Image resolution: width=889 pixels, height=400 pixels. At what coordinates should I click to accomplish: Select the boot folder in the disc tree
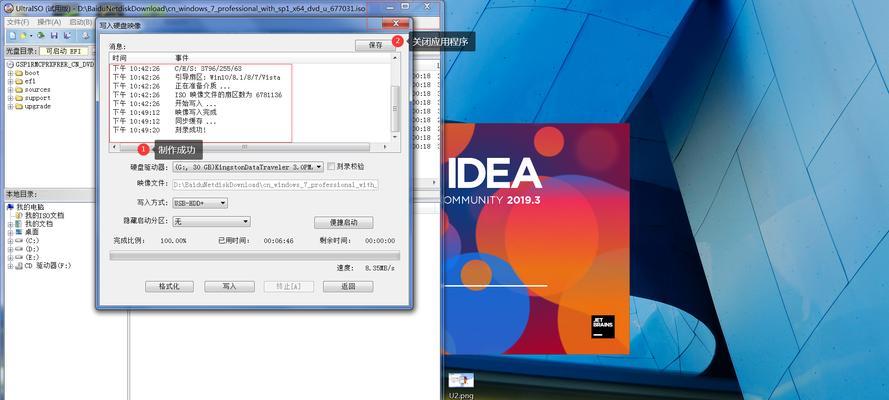point(28,73)
